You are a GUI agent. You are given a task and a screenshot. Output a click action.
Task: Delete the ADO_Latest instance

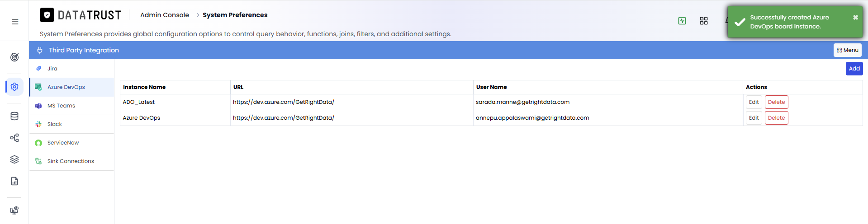pos(776,102)
